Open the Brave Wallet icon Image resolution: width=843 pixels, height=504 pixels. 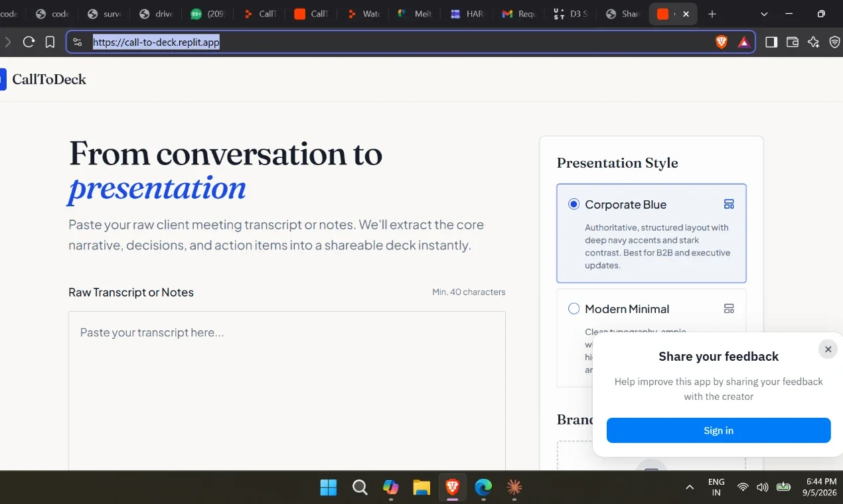(x=793, y=42)
